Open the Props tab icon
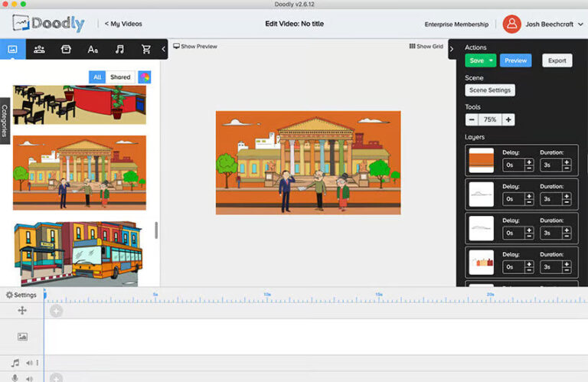Viewport: 588px width, 382px height. coord(66,49)
